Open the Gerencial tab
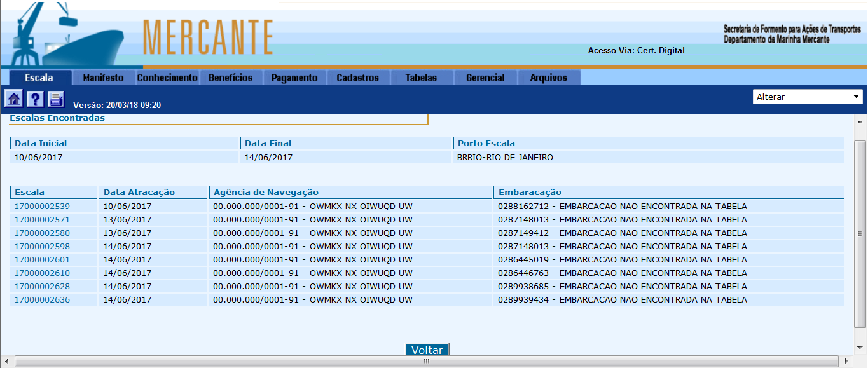 coord(485,78)
